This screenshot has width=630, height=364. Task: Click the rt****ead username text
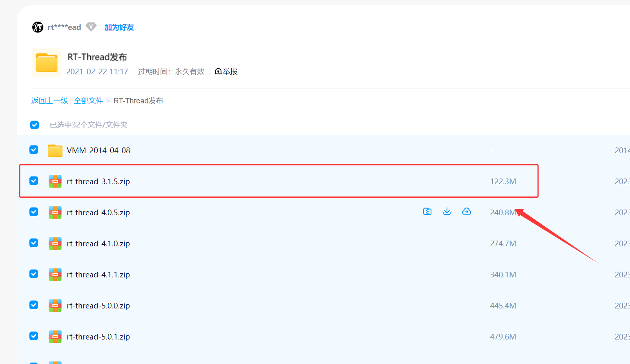coord(64,27)
